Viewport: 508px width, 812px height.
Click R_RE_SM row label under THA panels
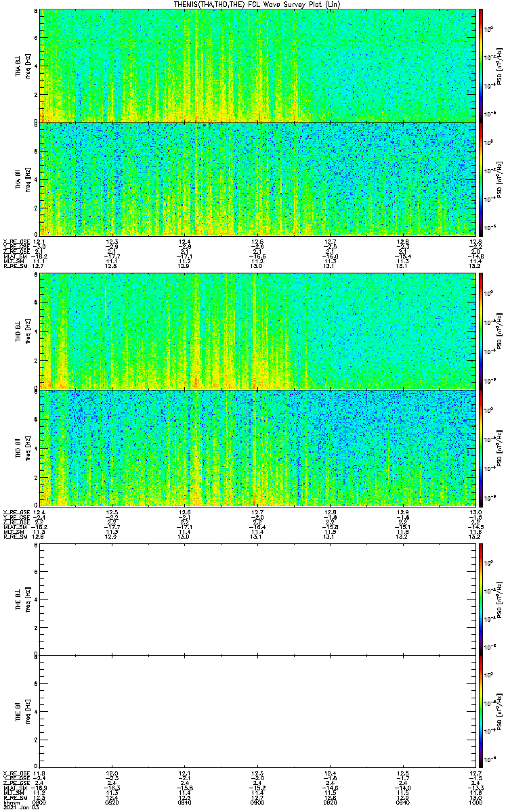17,267
